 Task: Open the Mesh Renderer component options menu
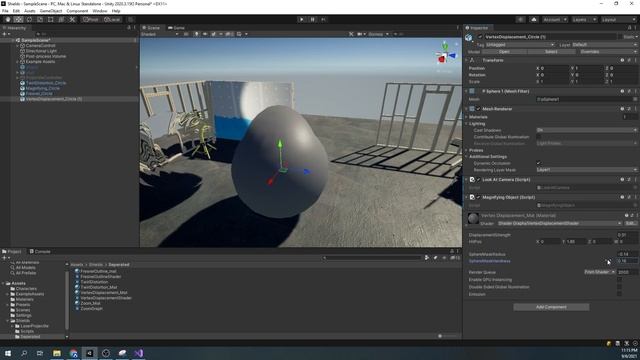click(635, 109)
